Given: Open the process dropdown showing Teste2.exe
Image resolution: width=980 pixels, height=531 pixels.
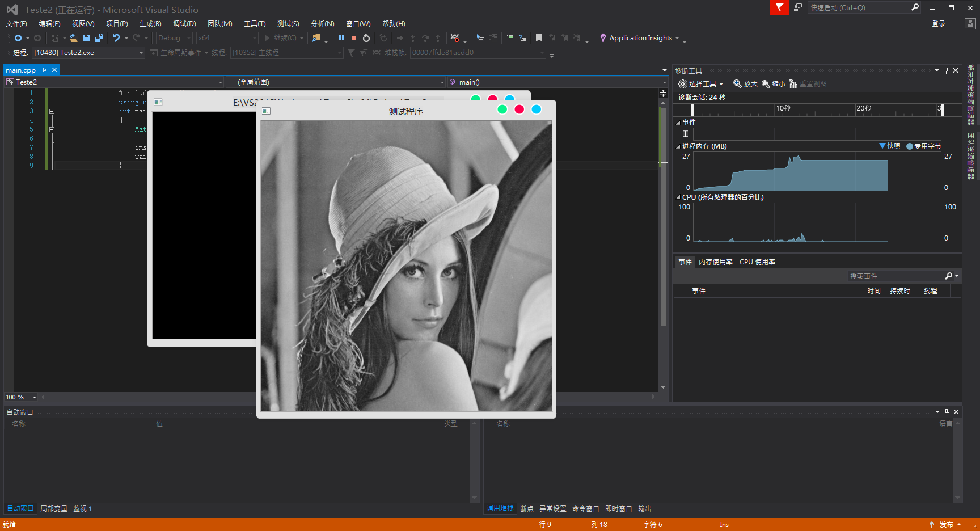Looking at the screenshot, I should (88, 53).
